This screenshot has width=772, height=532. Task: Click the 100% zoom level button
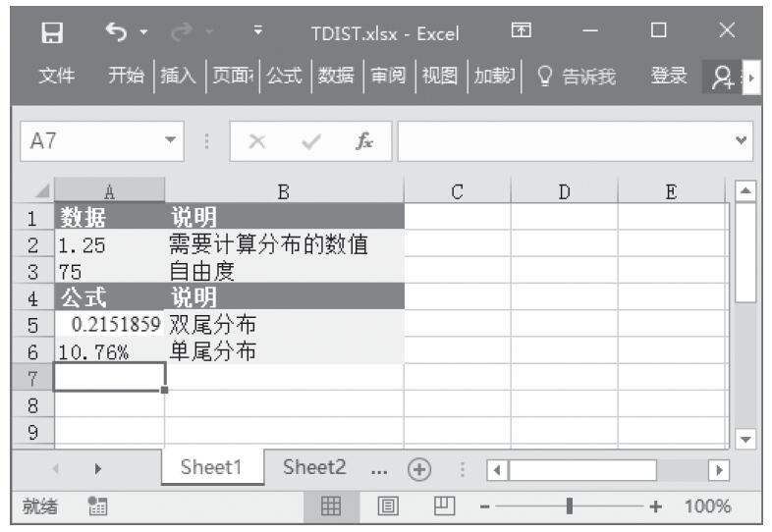tap(707, 506)
